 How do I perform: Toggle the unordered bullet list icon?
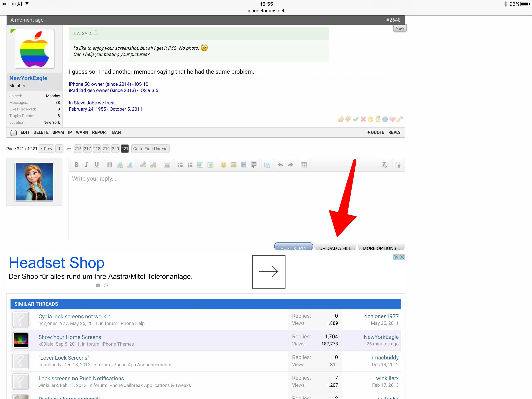[x=180, y=165]
